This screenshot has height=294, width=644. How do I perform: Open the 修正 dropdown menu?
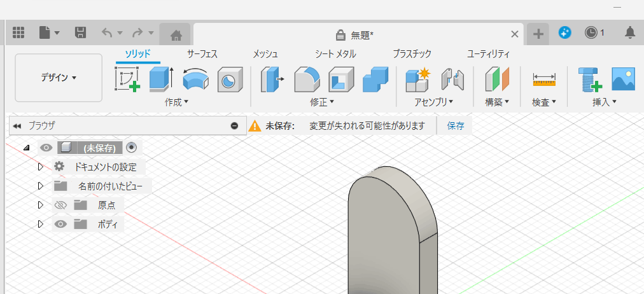[322, 102]
